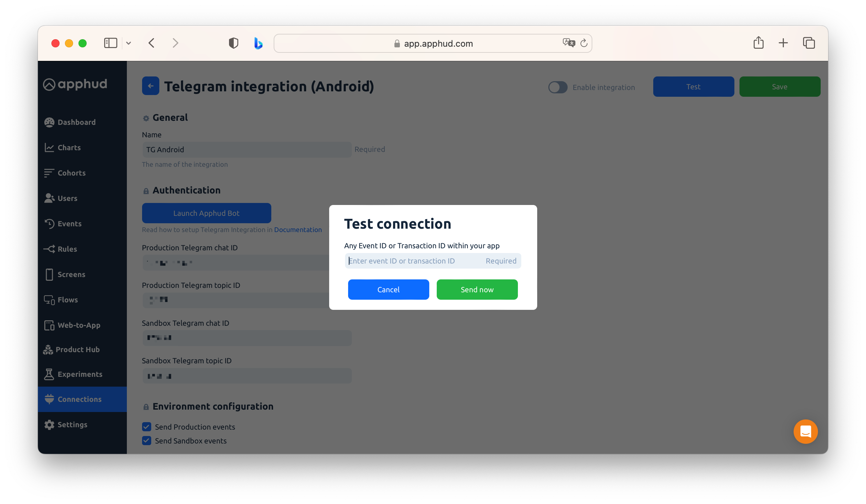Click the Telegram integration (Android) heading

click(269, 86)
